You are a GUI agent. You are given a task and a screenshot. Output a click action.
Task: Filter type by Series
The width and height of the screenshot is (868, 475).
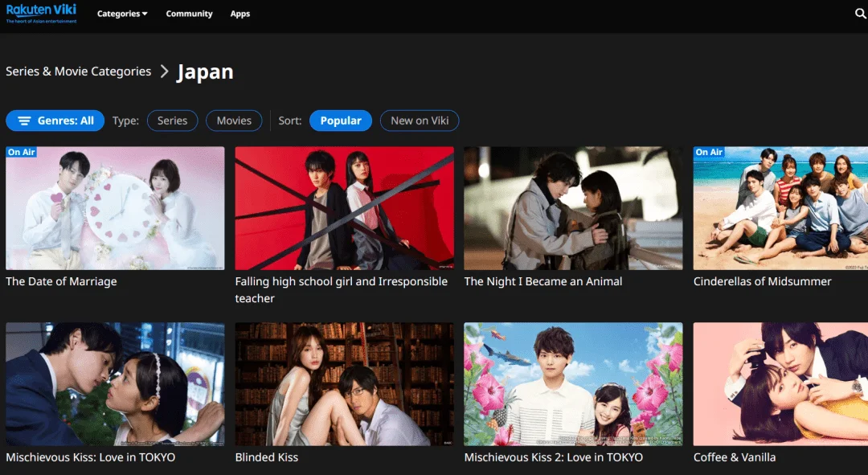coord(172,120)
